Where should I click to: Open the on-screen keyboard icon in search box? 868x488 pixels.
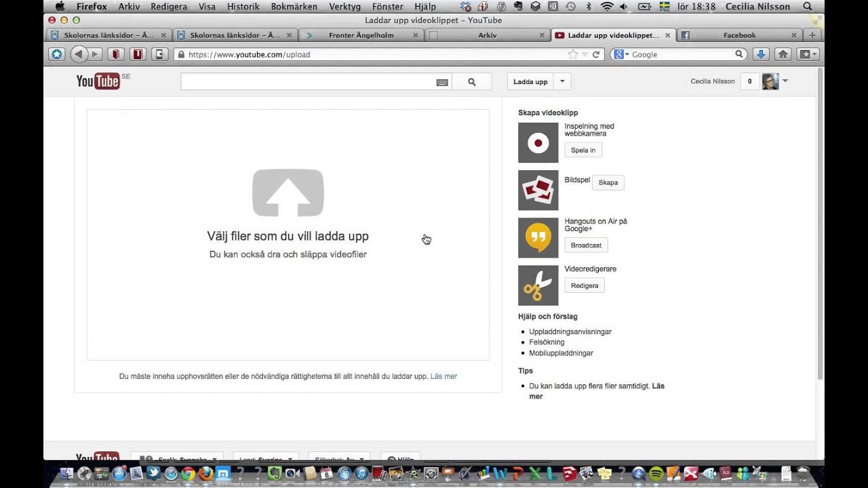[x=442, y=82]
